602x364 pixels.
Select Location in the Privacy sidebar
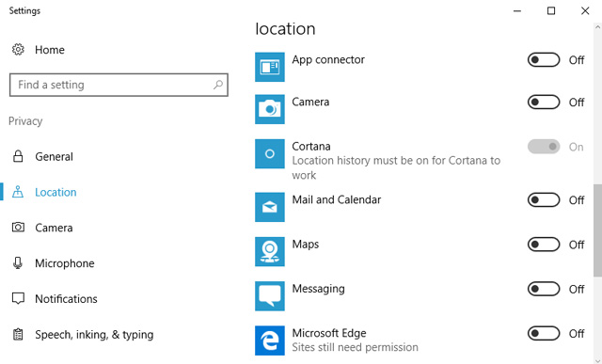tap(55, 192)
